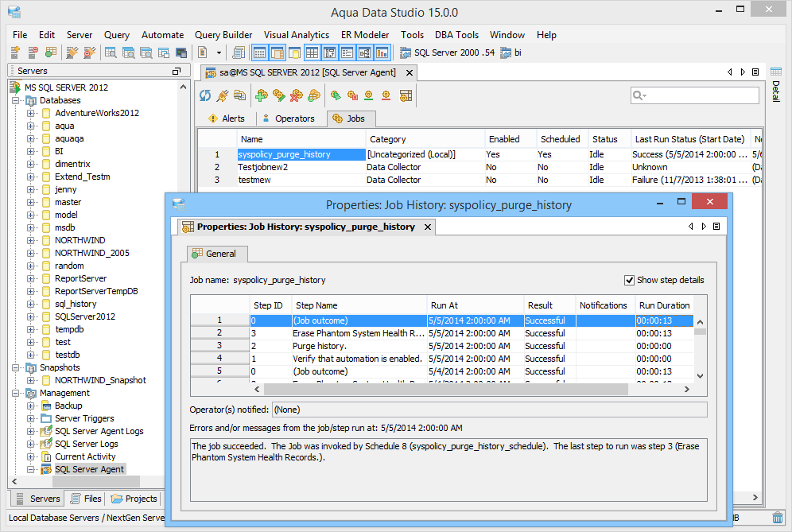
Task: Click the script copy icon in agent toolbar
Action: [240, 95]
